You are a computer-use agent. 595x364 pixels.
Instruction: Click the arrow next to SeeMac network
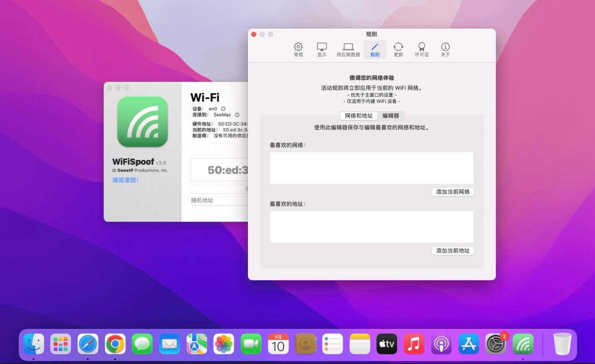(237, 115)
